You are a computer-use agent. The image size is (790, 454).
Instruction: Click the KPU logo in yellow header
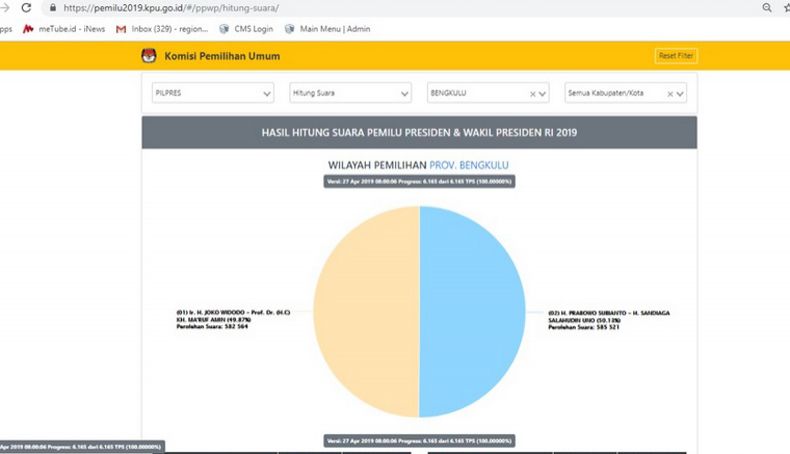149,56
